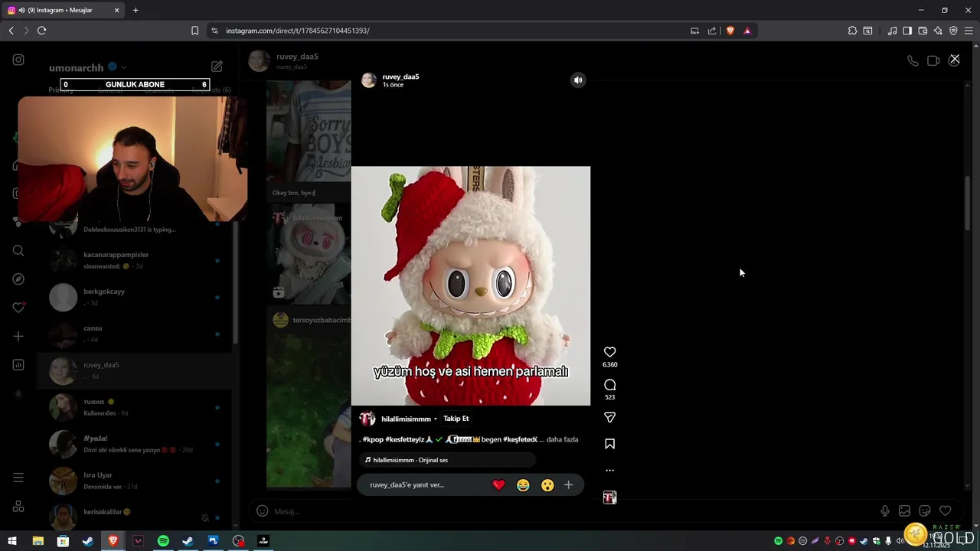Start a video call with camera icon
Screen dimensions: 980x551
pyautogui.click(x=933, y=60)
